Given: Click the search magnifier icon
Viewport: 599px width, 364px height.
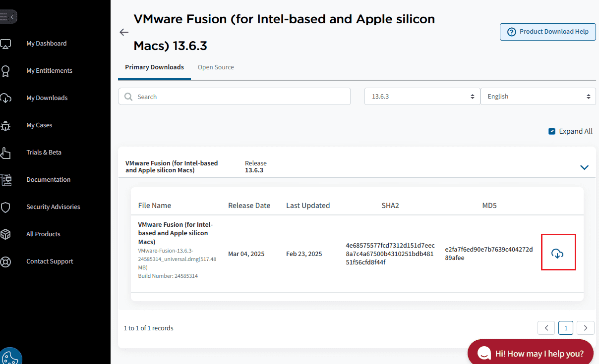Looking at the screenshot, I should pyautogui.click(x=128, y=97).
